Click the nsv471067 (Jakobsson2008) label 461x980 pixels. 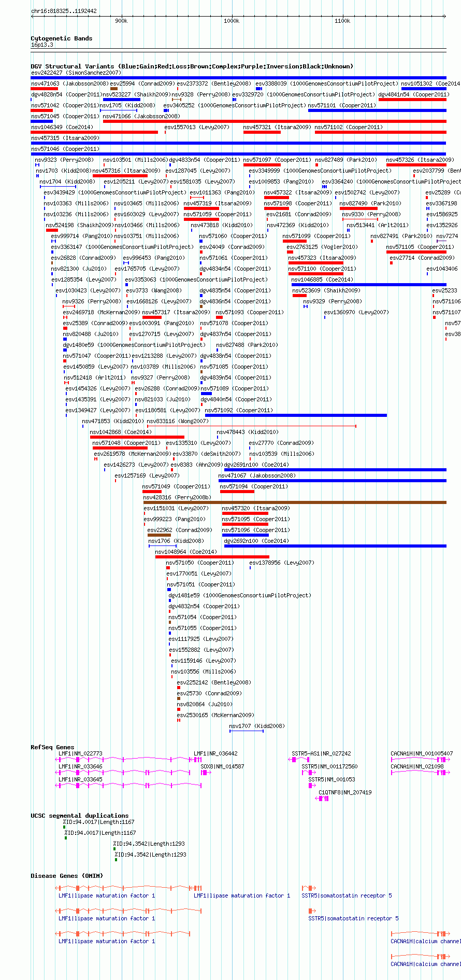[257, 475]
